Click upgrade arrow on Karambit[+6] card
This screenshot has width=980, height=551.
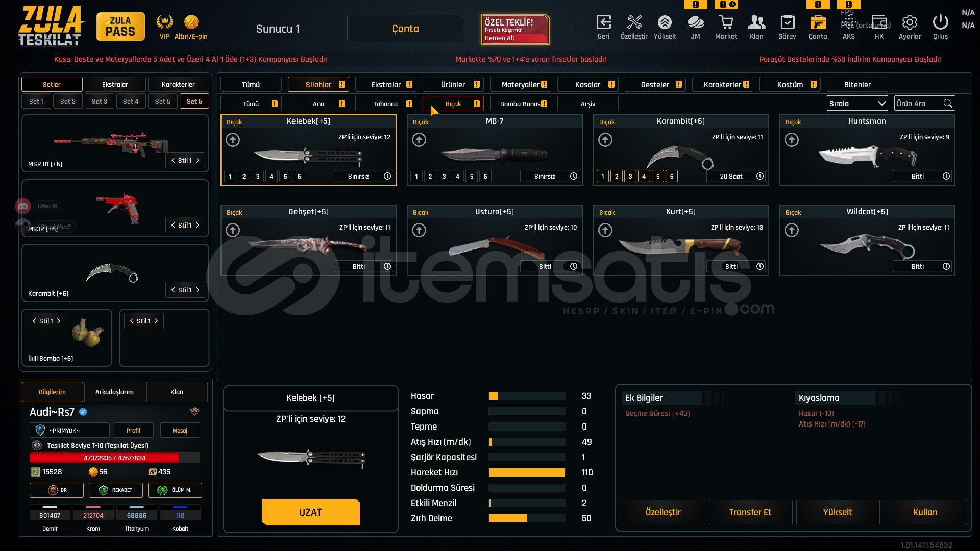605,140
